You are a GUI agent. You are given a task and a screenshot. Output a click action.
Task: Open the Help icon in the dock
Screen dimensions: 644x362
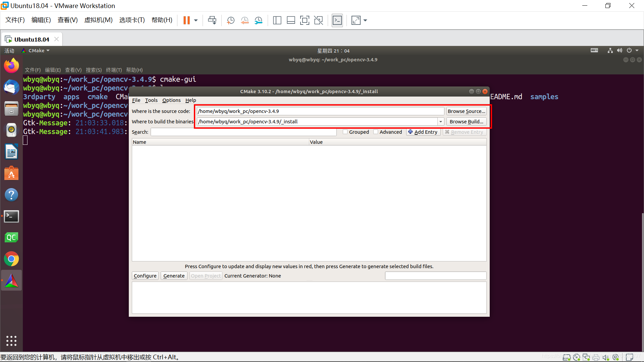point(11,195)
